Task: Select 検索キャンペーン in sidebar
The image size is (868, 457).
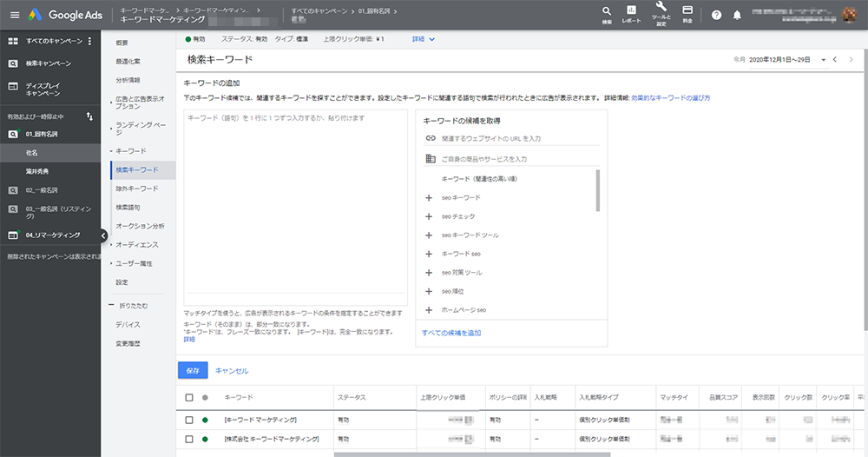Action: (50, 63)
